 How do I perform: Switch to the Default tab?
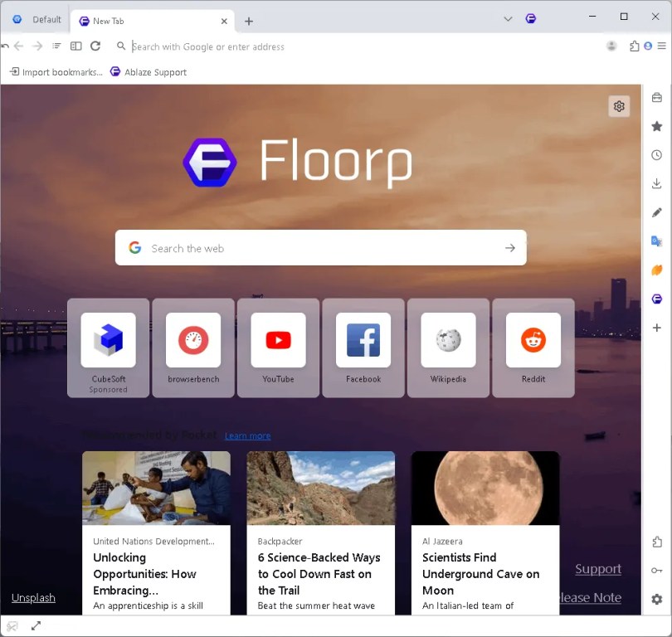point(37,20)
